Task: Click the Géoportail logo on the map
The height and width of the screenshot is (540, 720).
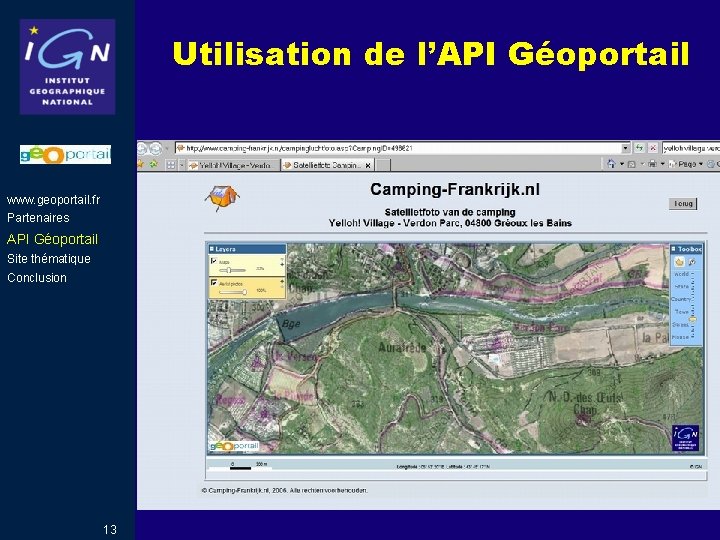Action: (x=234, y=446)
